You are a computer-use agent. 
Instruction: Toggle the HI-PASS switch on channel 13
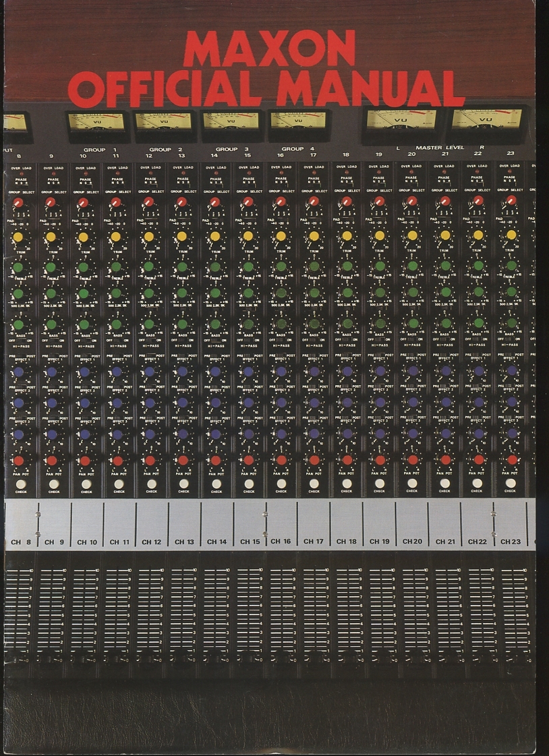tap(183, 339)
